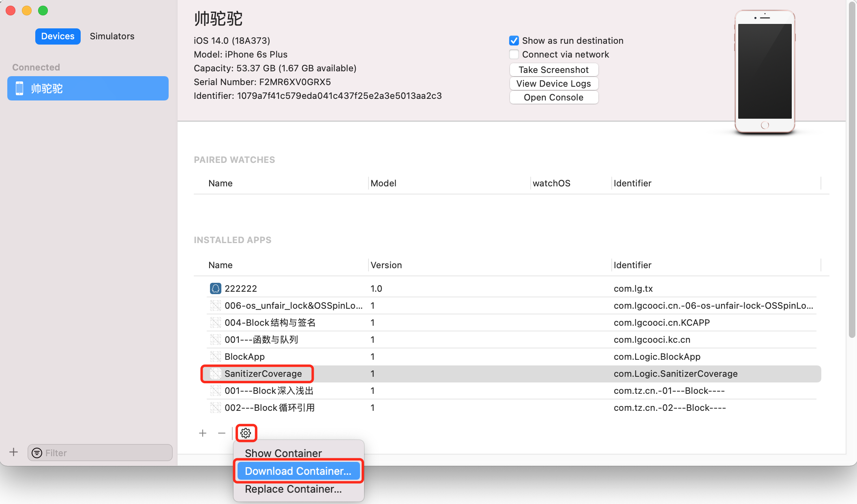The width and height of the screenshot is (857, 504).
Task: Select the 帅驼驼 device in the sidebar
Action: 88,88
